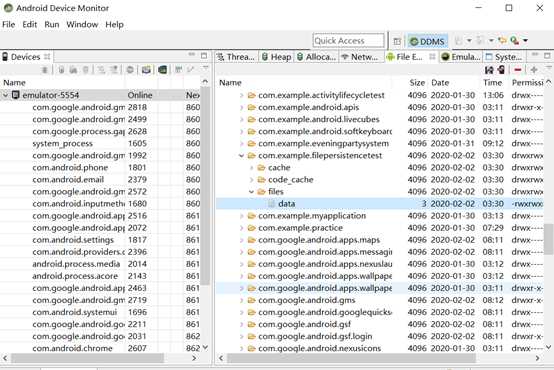The width and height of the screenshot is (554, 370).
Task: Click the Debug selected process icon in Devices toolbar
Action: [45, 70]
